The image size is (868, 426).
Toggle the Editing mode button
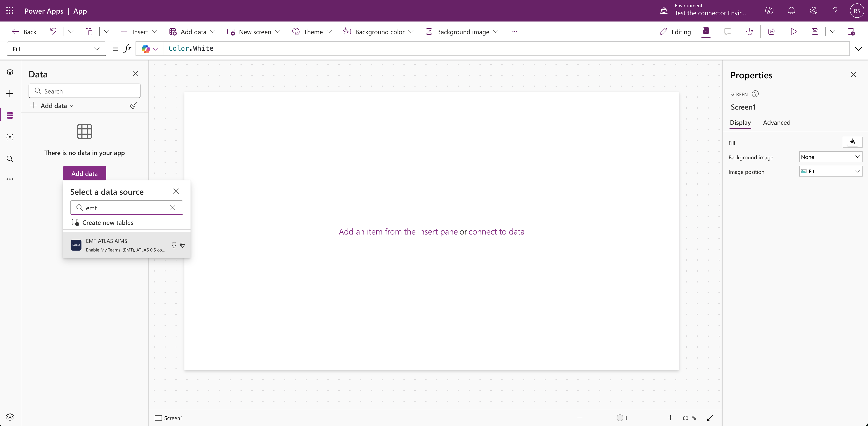tap(675, 32)
